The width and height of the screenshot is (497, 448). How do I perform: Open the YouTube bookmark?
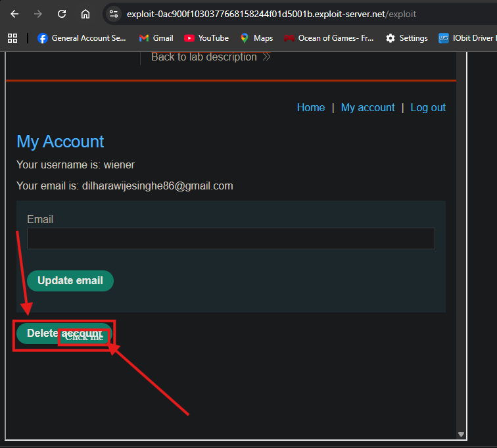(x=206, y=38)
